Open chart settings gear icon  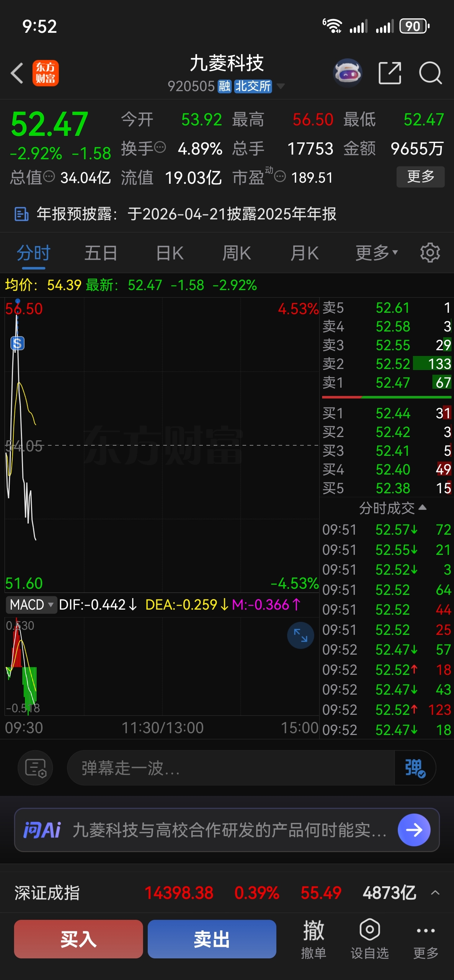[x=430, y=253]
